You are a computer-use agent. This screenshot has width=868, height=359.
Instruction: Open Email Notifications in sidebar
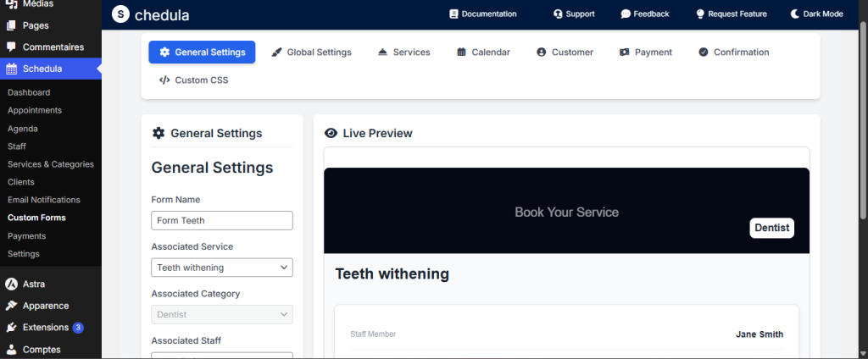[44, 200]
